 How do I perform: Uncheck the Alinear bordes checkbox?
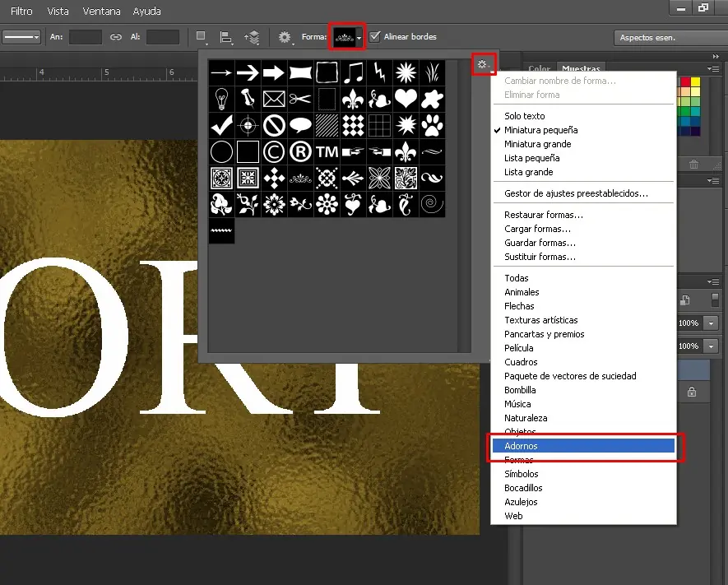tap(374, 36)
